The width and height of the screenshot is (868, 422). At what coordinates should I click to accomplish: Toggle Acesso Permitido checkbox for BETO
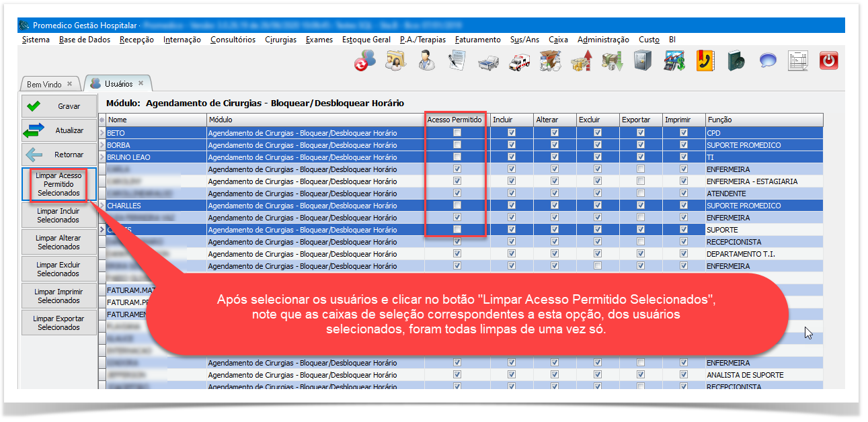(x=457, y=133)
